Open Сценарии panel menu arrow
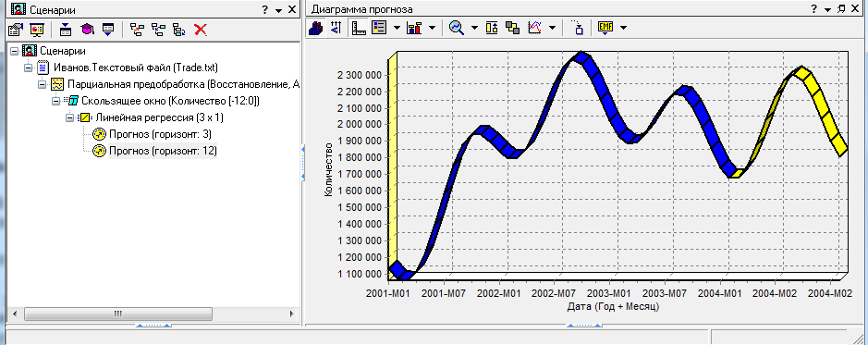 (x=278, y=10)
